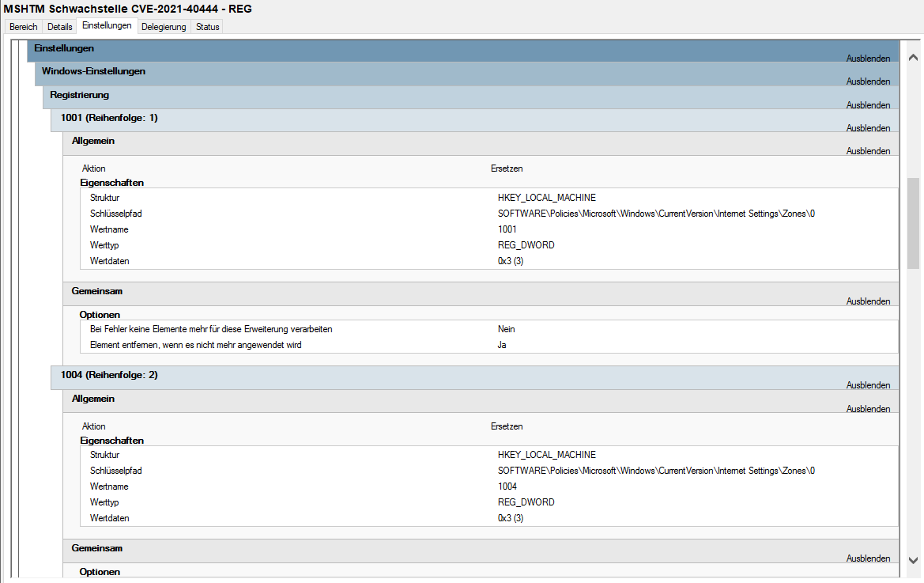Viewport: 924px width, 583px height.
Task: Hide Allgemein under 1004 via Ausblenden
Action: (868, 409)
